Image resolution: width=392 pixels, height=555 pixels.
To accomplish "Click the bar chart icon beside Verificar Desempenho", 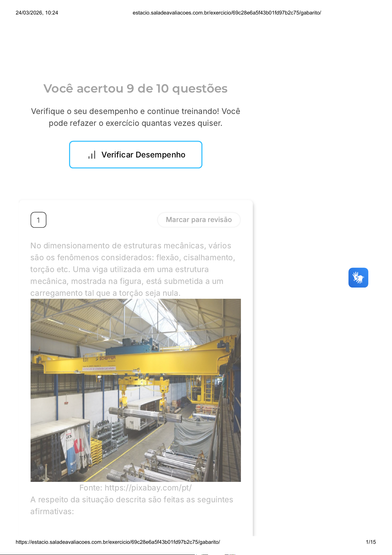I will (x=92, y=154).
